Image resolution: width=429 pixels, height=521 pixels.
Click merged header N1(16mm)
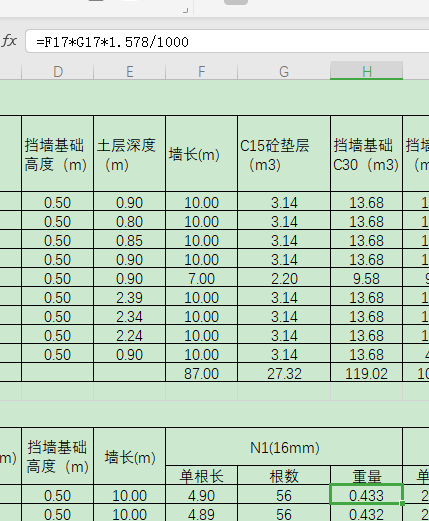point(284,447)
